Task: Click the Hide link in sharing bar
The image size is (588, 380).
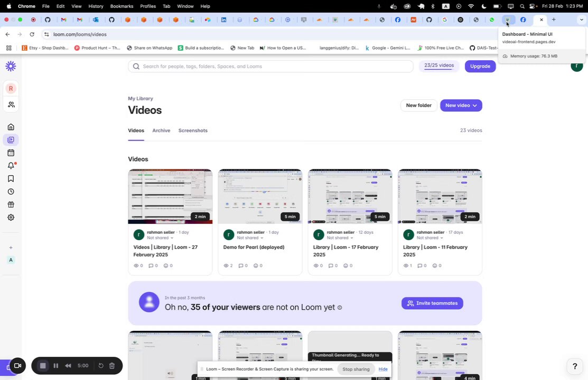Action: 383,369
